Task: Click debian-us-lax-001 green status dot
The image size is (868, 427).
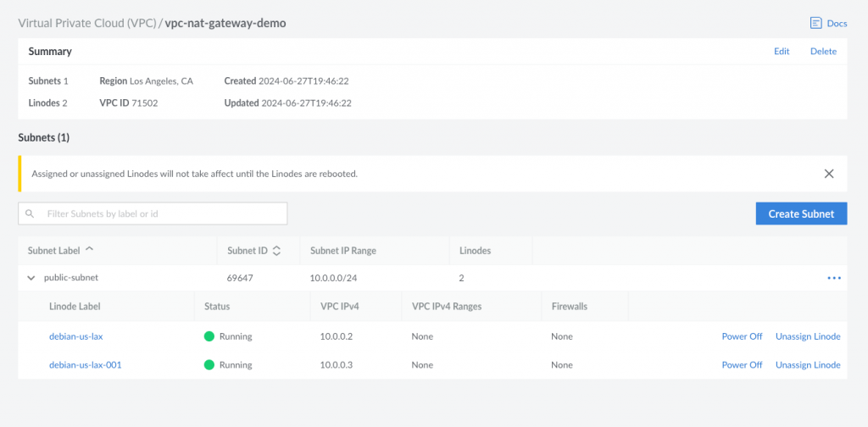Action: point(209,365)
